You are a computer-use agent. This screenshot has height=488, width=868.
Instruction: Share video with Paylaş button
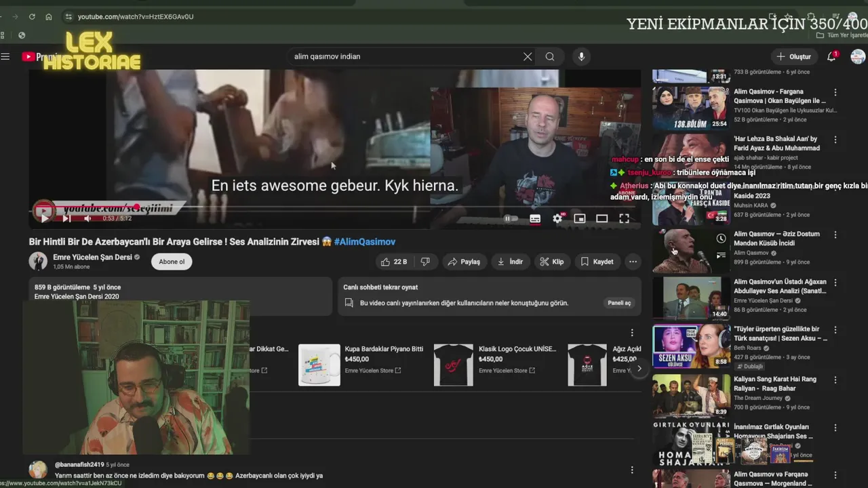coord(465,262)
